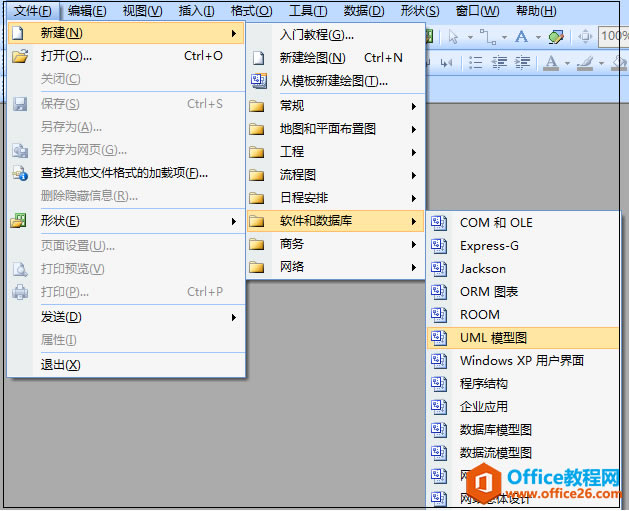Click template icon beside 数据库模型图
629x511 pixels.
point(439,430)
